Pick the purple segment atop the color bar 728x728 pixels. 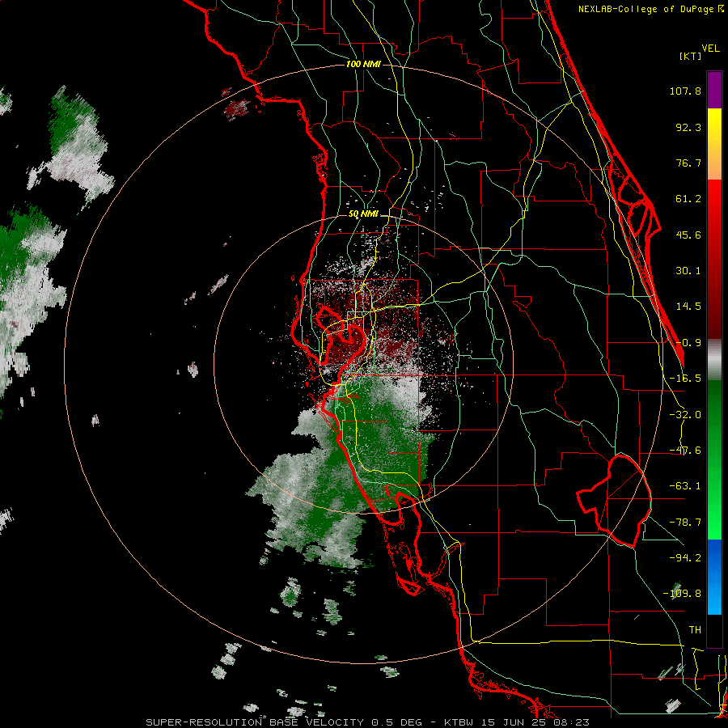point(714,90)
